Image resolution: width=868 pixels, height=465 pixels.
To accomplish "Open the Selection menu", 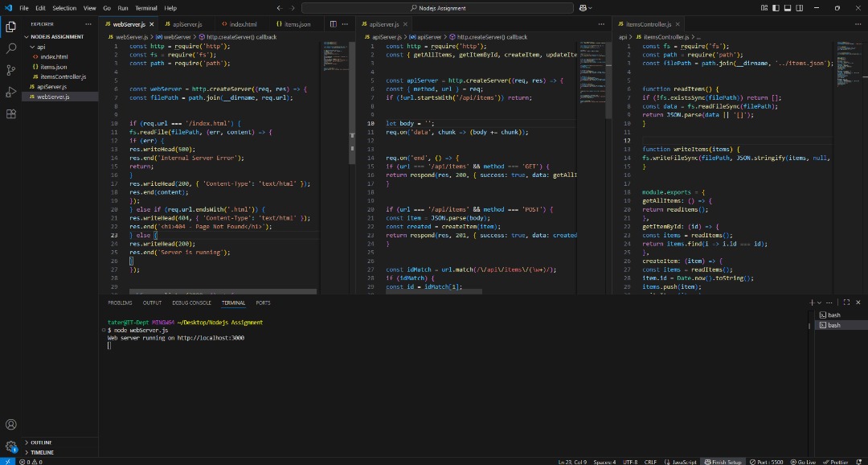I will [x=65, y=8].
